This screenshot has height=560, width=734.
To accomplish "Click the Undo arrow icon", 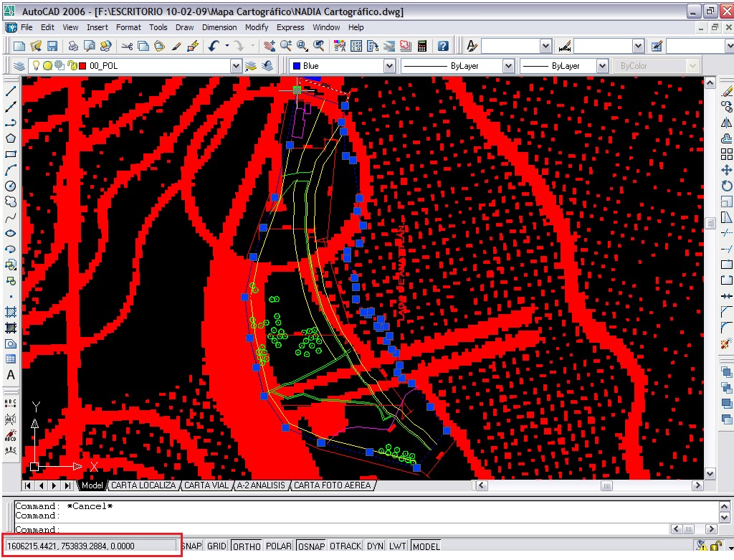I will click(x=214, y=46).
